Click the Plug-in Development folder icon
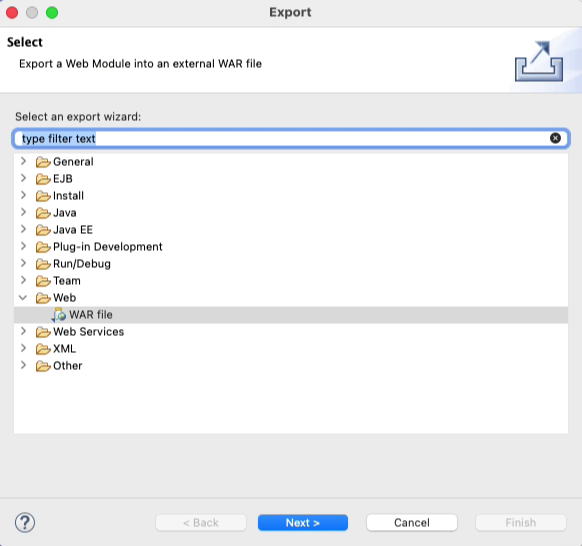Viewport: 582px width, 546px height. coord(43,247)
